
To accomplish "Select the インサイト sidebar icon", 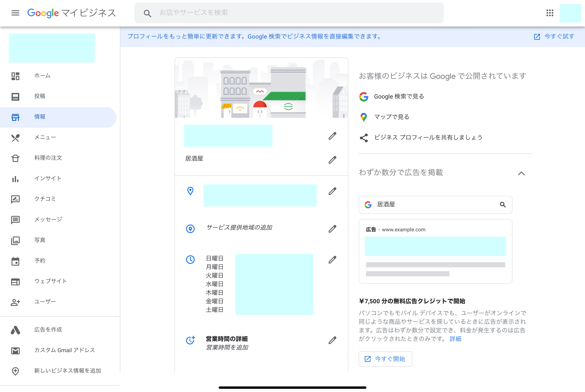I will click(x=15, y=179).
